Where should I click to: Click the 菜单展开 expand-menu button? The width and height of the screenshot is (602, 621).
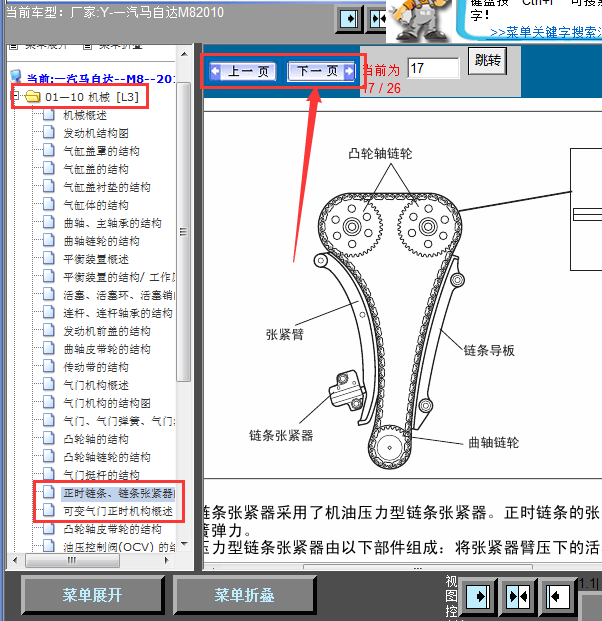pyautogui.click(x=92, y=595)
